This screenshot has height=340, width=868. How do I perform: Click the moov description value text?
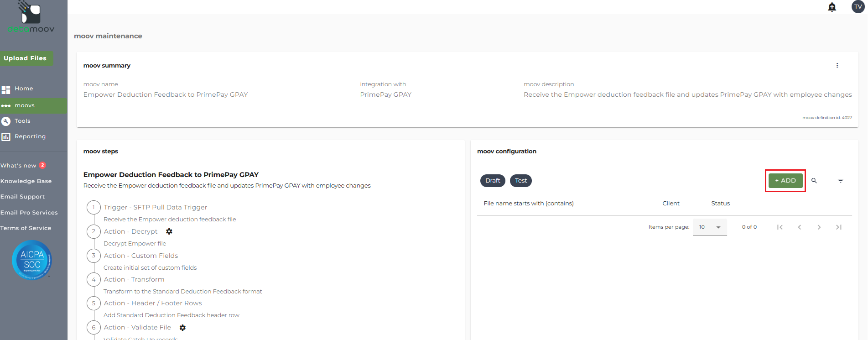[688, 94]
